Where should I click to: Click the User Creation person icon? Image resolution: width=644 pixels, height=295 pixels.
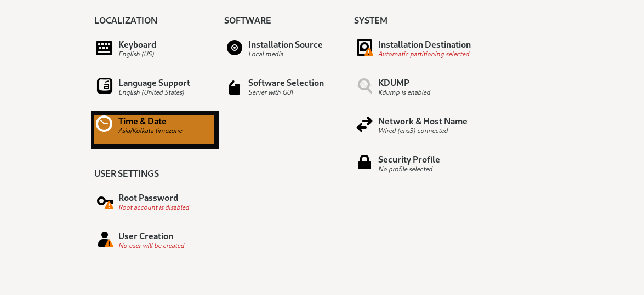(105, 240)
